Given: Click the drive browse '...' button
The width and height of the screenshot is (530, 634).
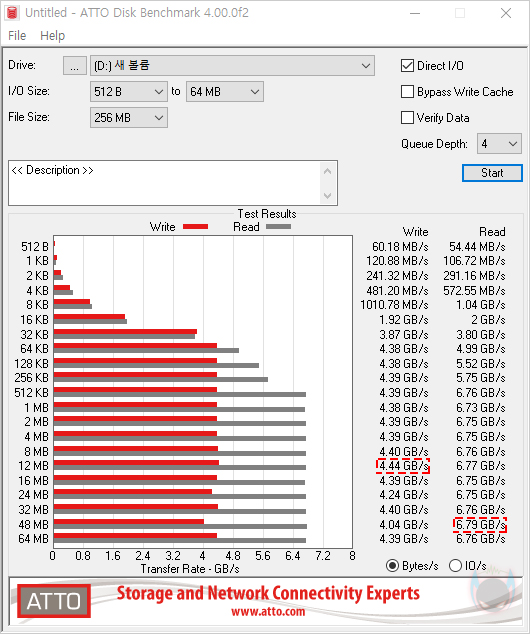Looking at the screenshot, I should click(74, 66).
